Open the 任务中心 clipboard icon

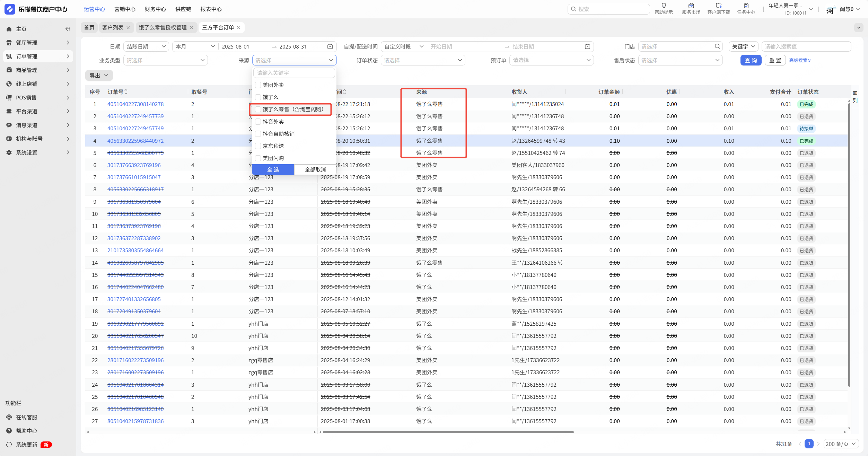(746, 6)
